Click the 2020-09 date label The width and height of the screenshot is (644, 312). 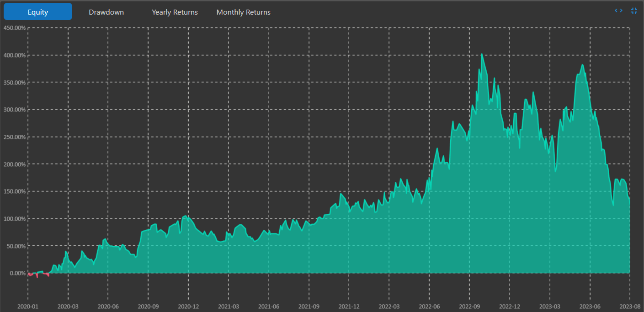pos(149,306)
